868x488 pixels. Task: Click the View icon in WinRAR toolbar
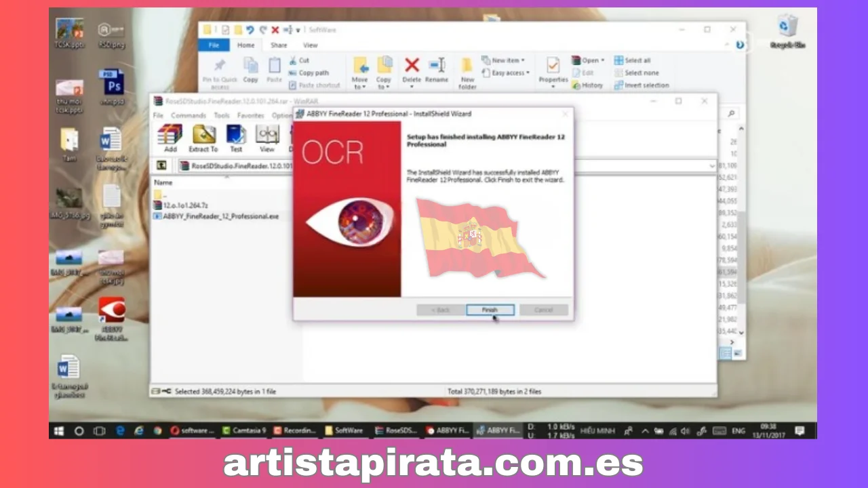267,138
